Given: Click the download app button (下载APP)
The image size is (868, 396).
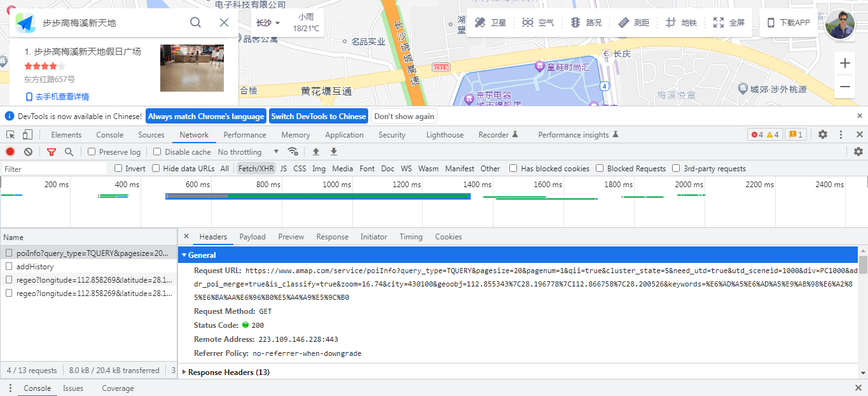Looking at the screenshot, I should coord(789,22).
